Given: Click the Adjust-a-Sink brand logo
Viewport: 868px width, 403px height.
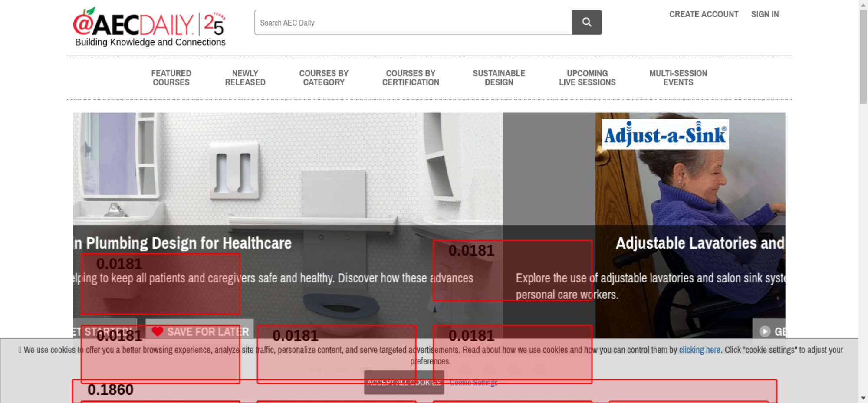Looking at the screenshot, I should (x=664, y=134).
